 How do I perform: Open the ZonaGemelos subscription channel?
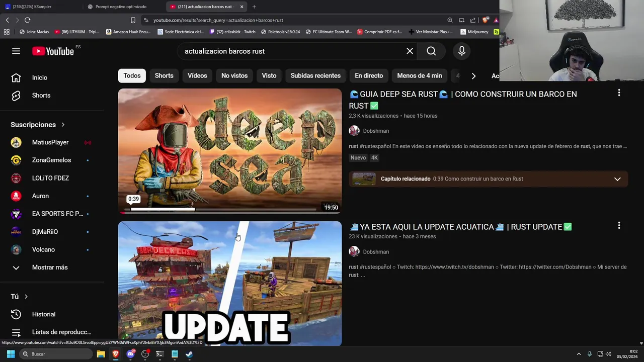(52, 160)
